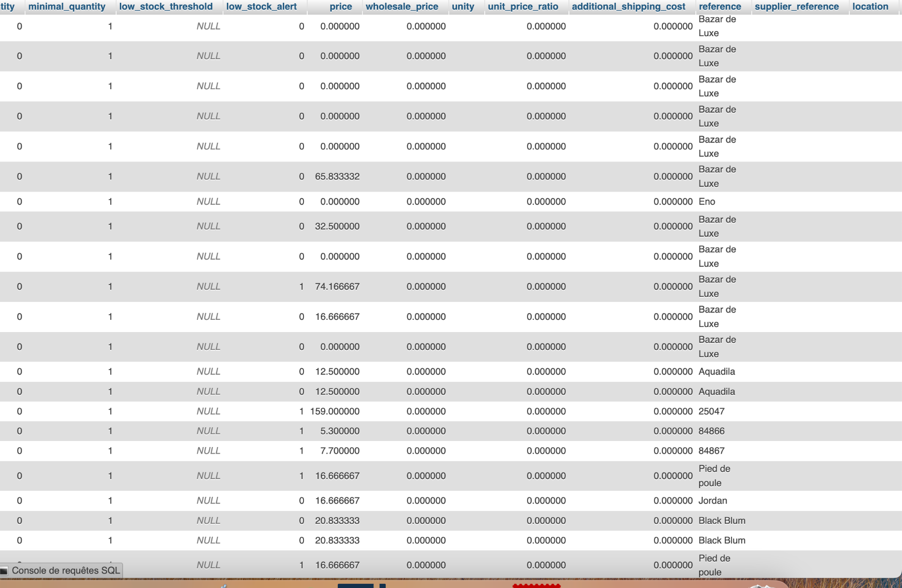Sort by the location column header
Screen dimensions: 902x588
pyautogui.click(x=870, y=7)
